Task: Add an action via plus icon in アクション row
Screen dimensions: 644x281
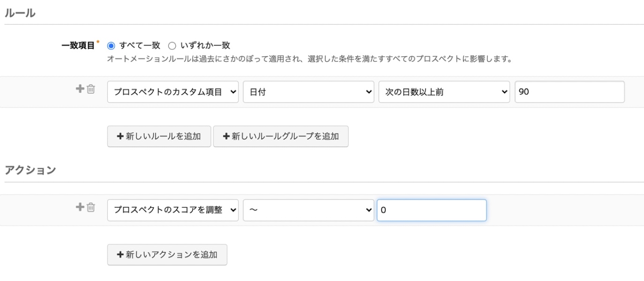Action: click(x=80, y=207)
